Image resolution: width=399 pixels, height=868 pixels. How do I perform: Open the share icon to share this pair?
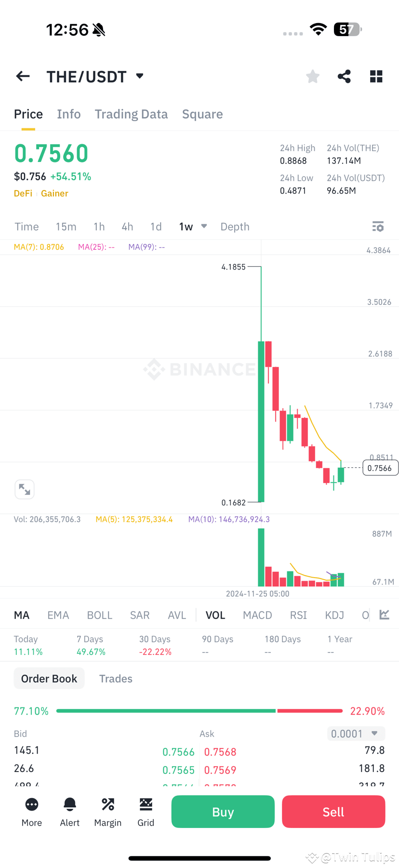coord(344,76)
